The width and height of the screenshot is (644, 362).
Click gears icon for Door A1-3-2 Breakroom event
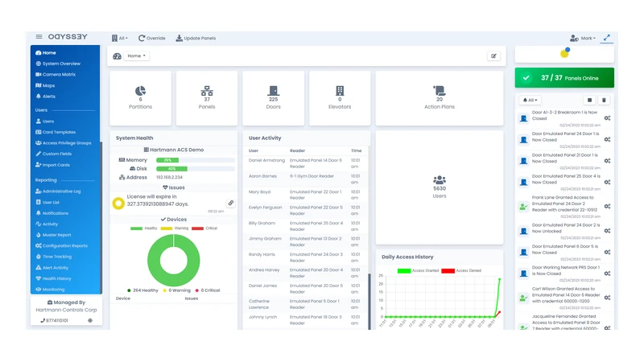[x=607, y=118]
